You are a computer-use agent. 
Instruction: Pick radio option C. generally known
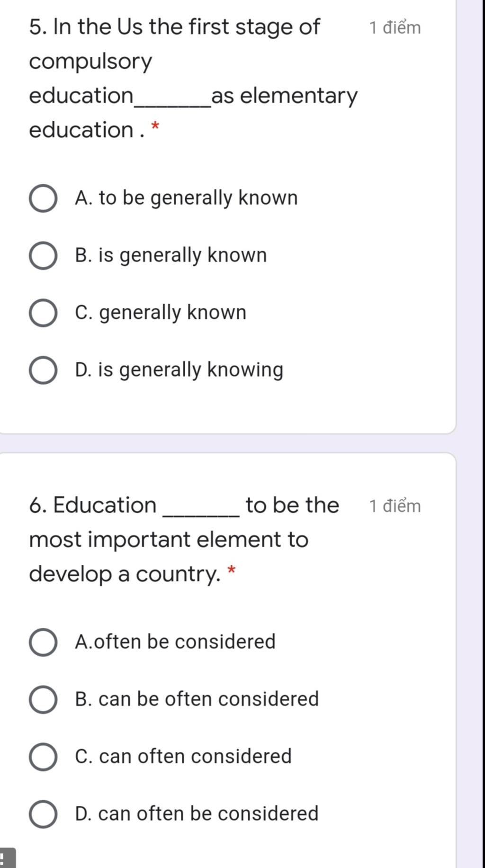[43, 313]
